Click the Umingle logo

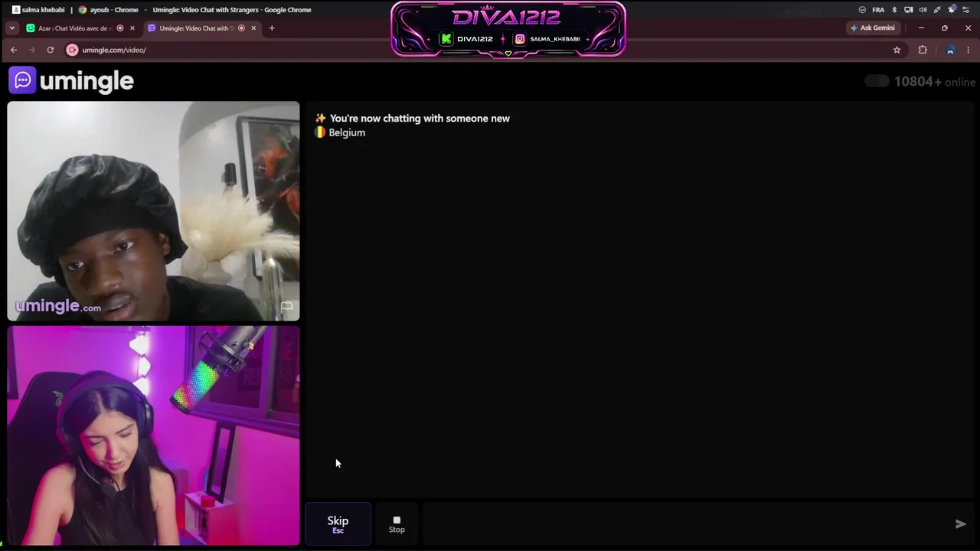point(71,80)
